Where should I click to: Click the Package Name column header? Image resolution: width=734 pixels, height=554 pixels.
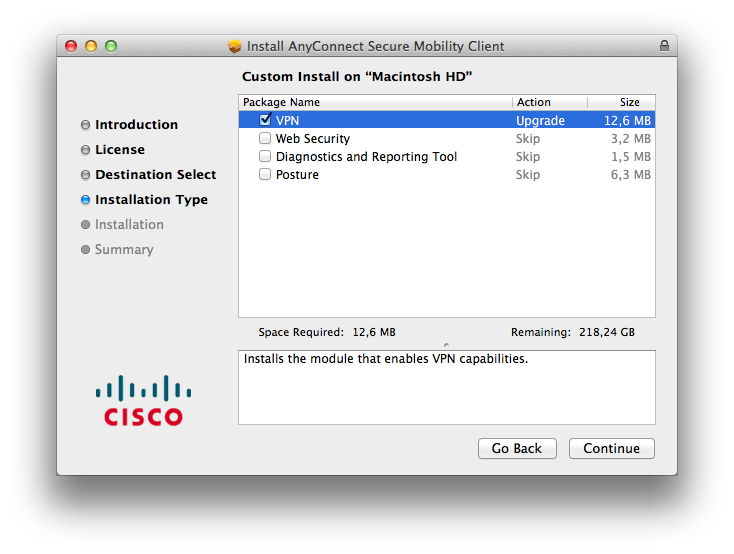point(375,102)
